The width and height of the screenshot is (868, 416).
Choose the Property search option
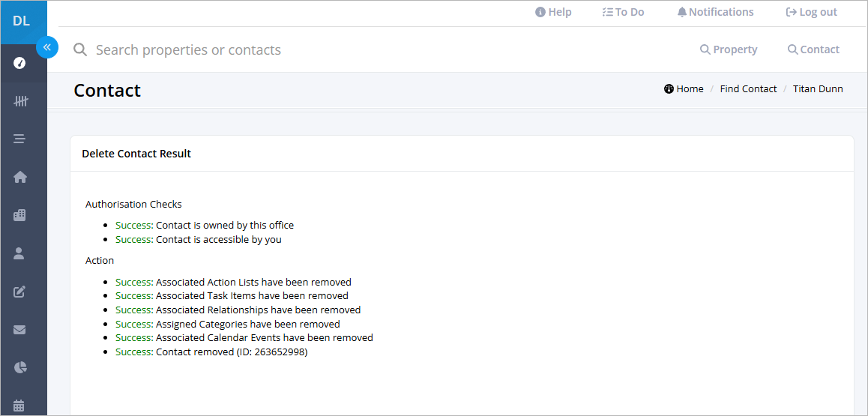tap(729, 49)
